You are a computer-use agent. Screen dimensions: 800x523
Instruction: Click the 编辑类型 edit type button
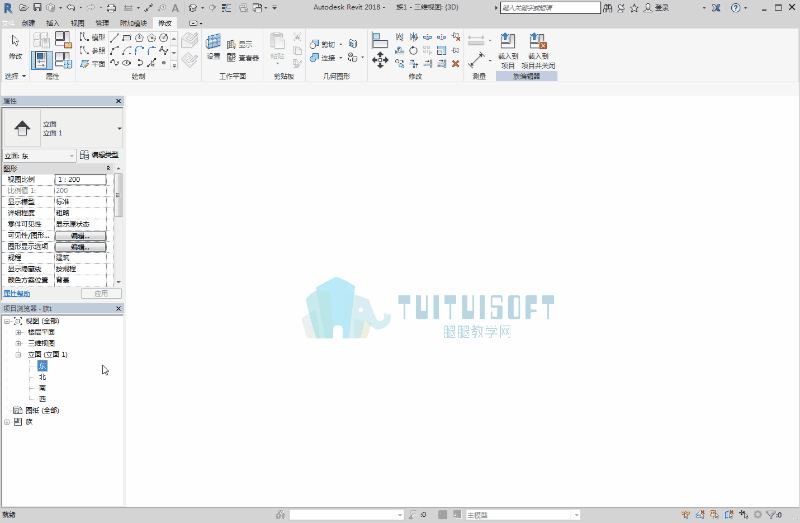pyautogui.click(x=99, y=155)
